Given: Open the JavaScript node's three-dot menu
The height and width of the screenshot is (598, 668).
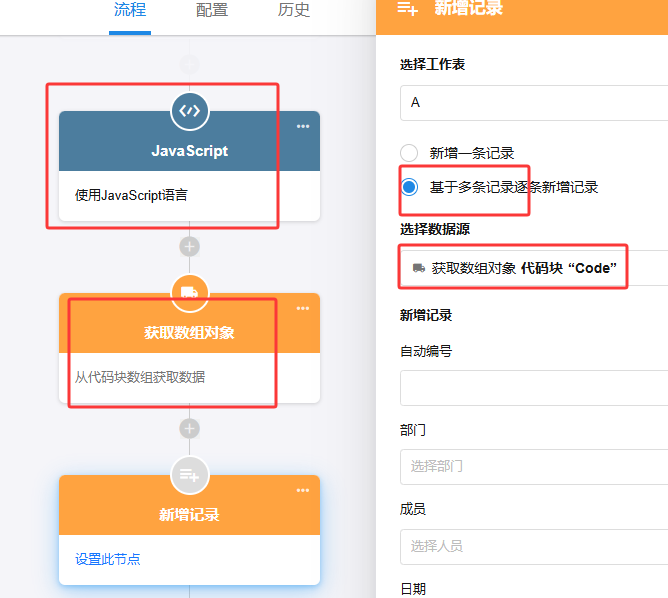Looking at the screenshot, I should click(x=303, y=126).
